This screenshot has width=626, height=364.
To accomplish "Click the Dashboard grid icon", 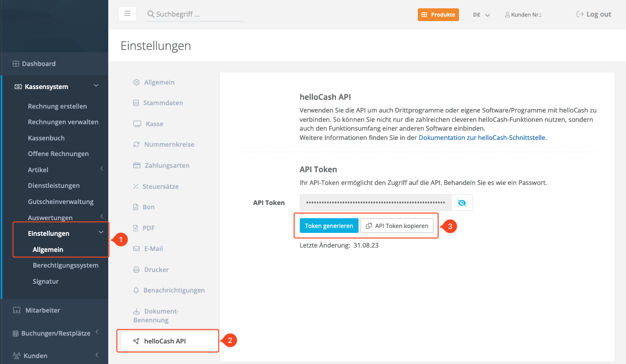I will click(x=16, y=64).
